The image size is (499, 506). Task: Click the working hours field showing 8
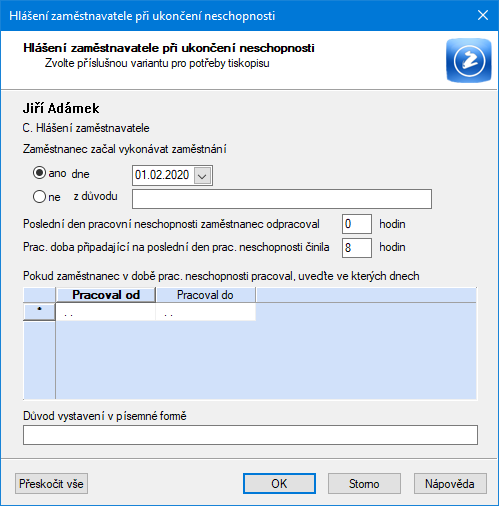(357, 248)
